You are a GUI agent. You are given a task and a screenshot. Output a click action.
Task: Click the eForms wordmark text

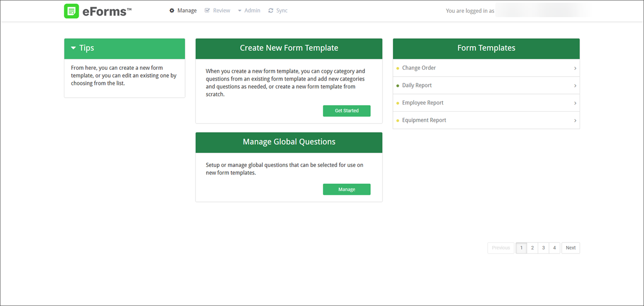click(107, 11)
